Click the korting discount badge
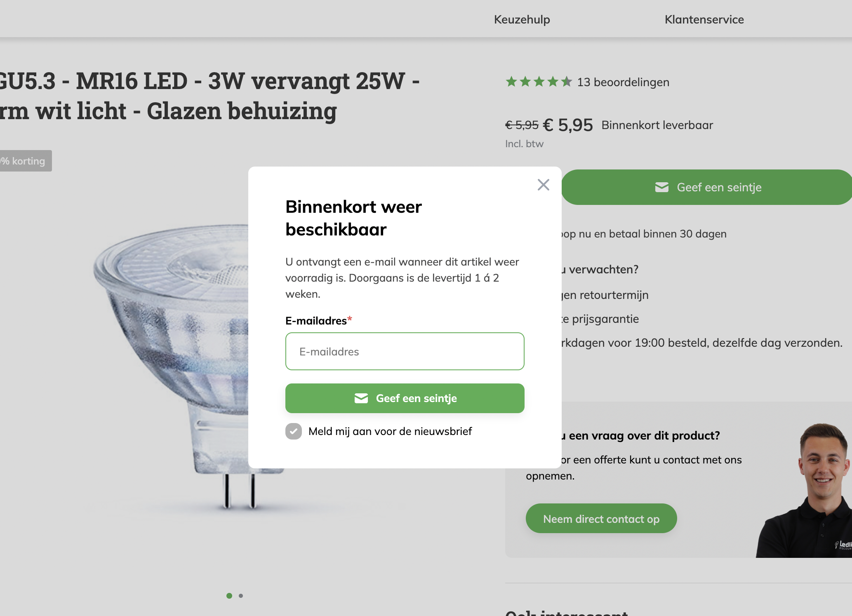 click(x=25, y=161)
